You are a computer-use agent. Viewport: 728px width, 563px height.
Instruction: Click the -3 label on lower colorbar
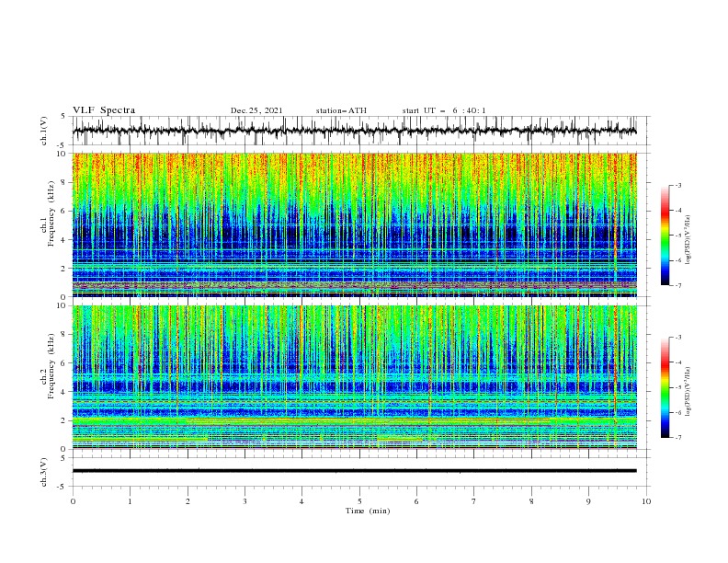point(677,338)
